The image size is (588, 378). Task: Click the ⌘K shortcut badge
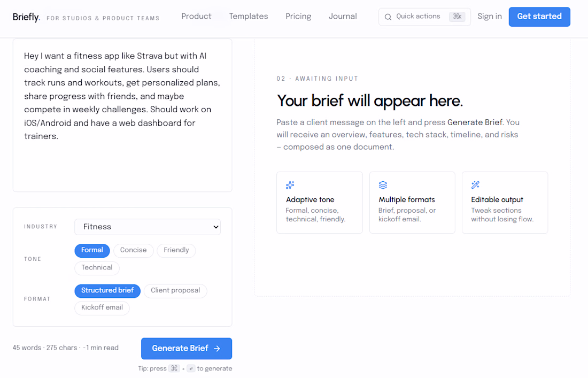[x=457, y=17]
